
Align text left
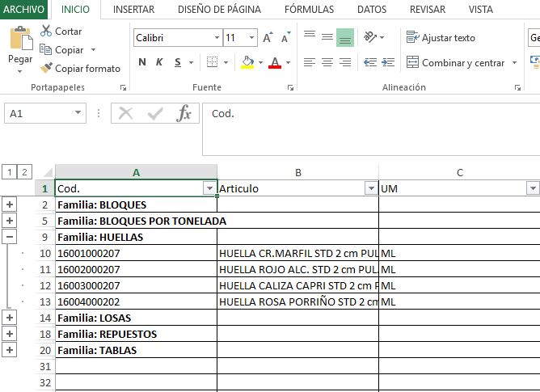click(x=310, y=62)
